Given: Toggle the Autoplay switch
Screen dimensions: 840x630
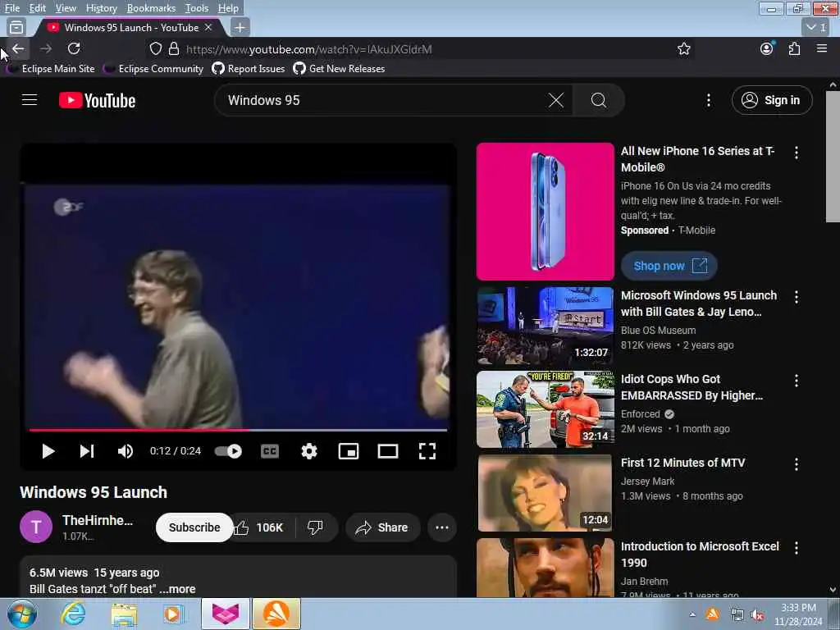Looking at the screenshot, I should point(229,451).
